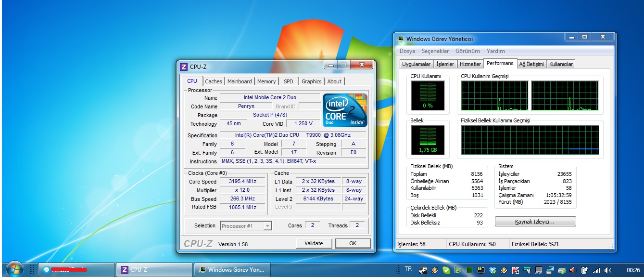Click the green Skype status tray icon

446,270
